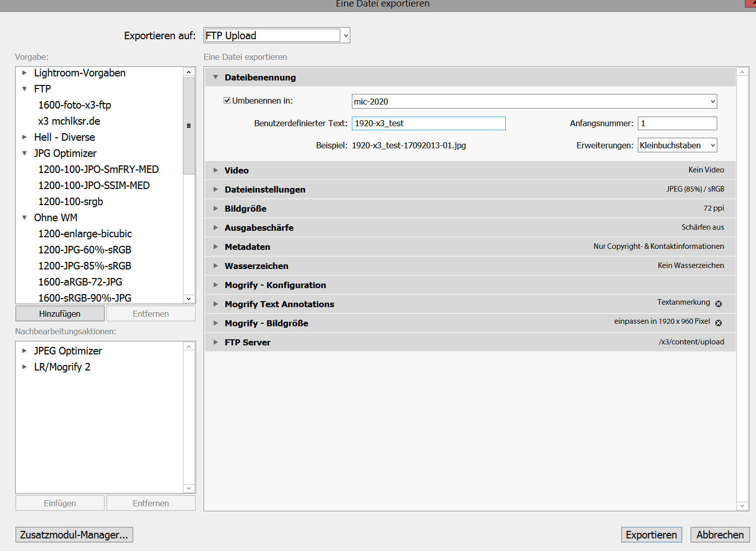Click the Benutzerdefinierter Text field

(x=429, y=123)
